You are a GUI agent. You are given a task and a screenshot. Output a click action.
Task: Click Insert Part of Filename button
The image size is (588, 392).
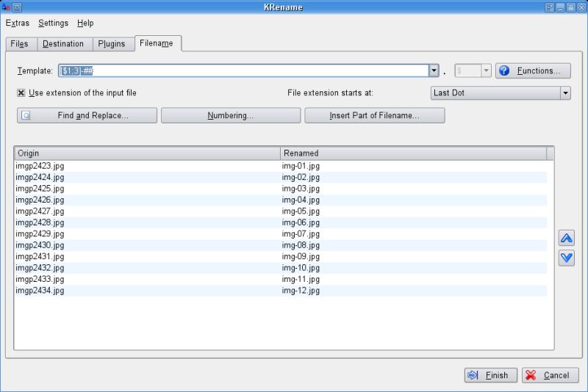click(x=375, y=115)
